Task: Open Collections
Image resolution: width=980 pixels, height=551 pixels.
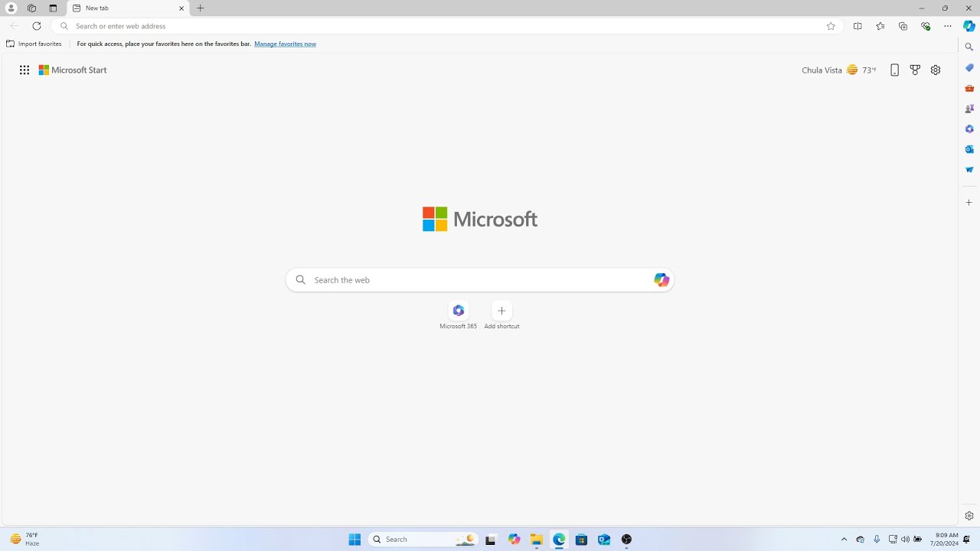Action: [903, 26]
